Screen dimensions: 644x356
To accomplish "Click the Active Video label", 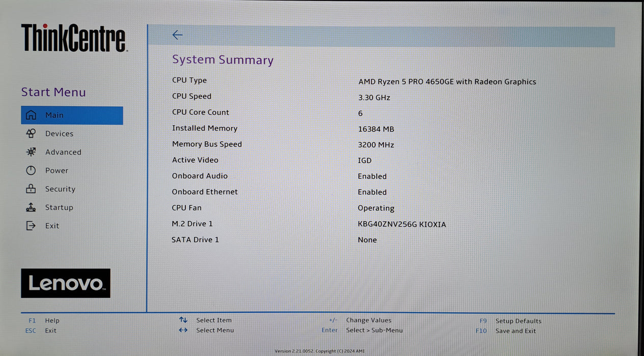I will (195, 160).
